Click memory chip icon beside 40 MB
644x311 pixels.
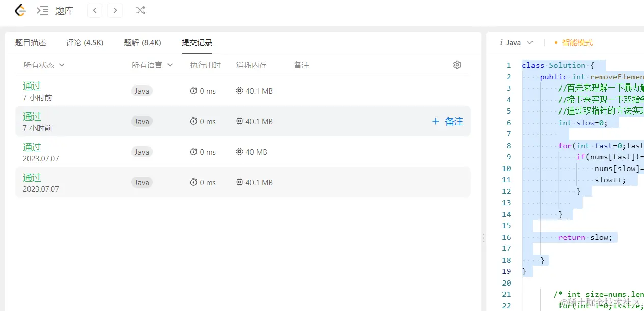point(239,152)
